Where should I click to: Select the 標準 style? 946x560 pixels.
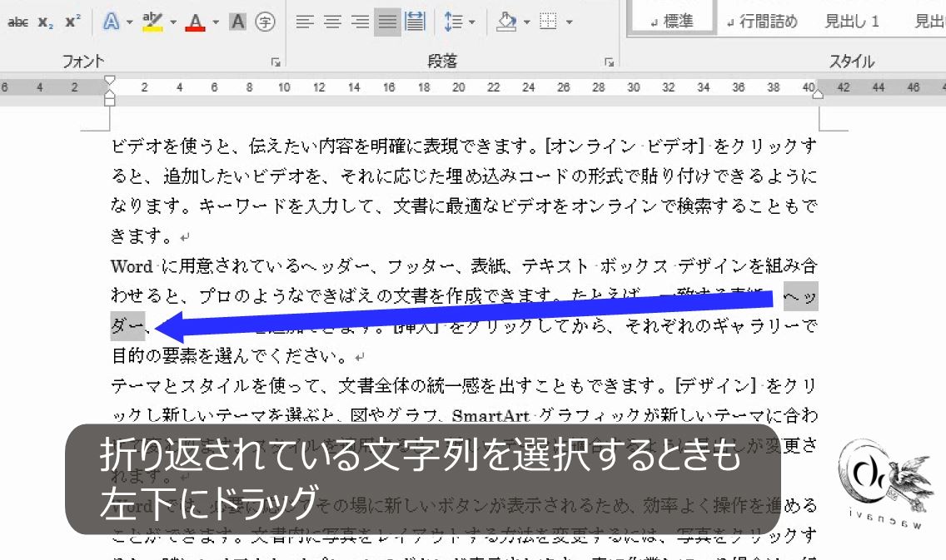point(672,21)
